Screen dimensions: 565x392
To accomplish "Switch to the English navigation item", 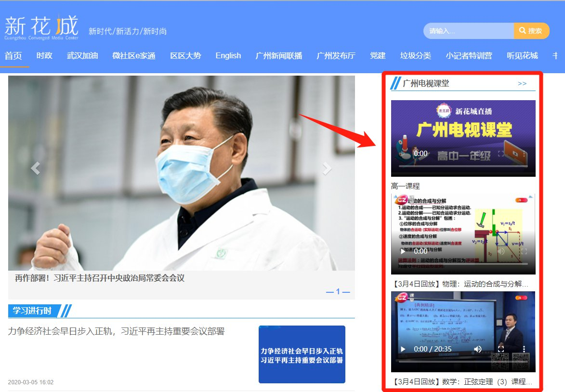I will (x=228, y=55).
